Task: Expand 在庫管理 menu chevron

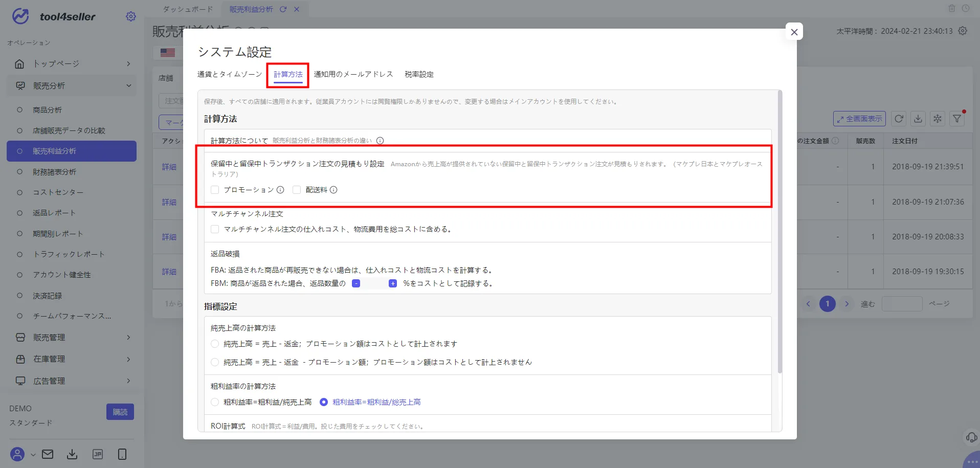Action: [x=128, y=359]
